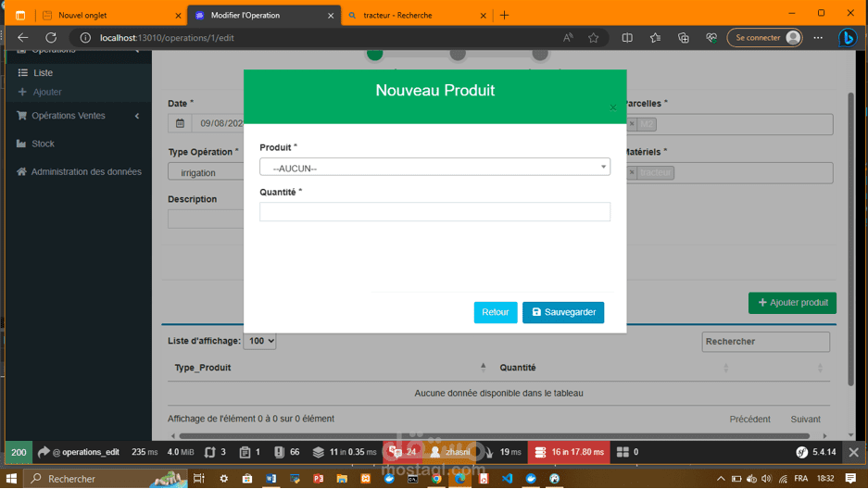The width and height of the screenshot is (868, 489).
Task: Open browser essentials heart icon
Action: coord(711,38)
